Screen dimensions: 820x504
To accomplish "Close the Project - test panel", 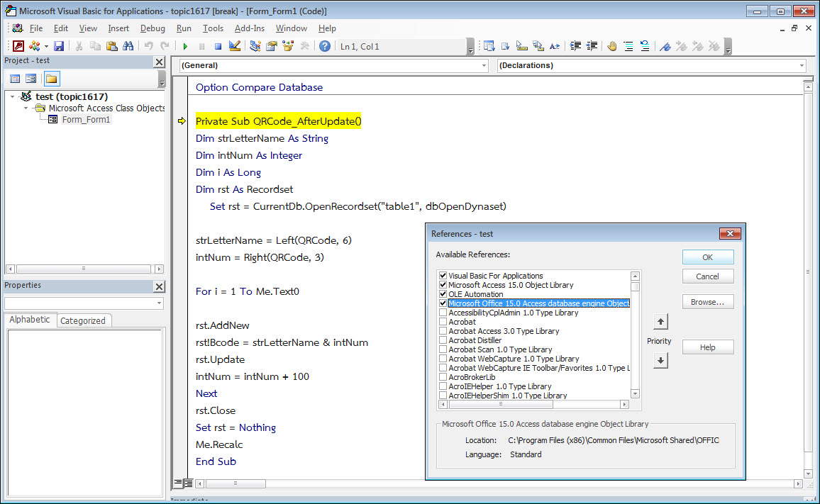I will 160,62.
